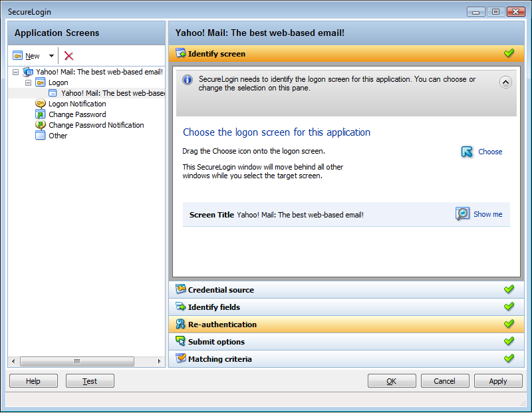Screen dimensions: 532x413
Task: Collapse the info pane with chevron button
Action: click(505, 82)
